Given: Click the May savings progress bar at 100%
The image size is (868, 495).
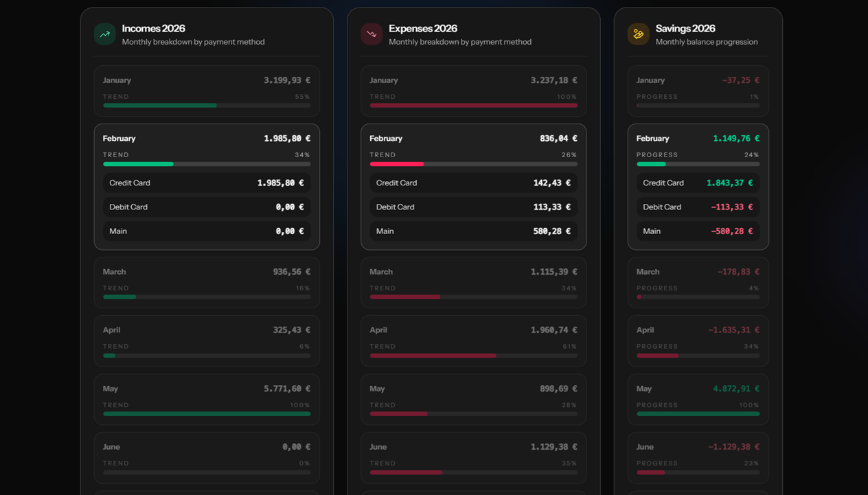Looking at the screenshot, I should click(x=698, y=414).
